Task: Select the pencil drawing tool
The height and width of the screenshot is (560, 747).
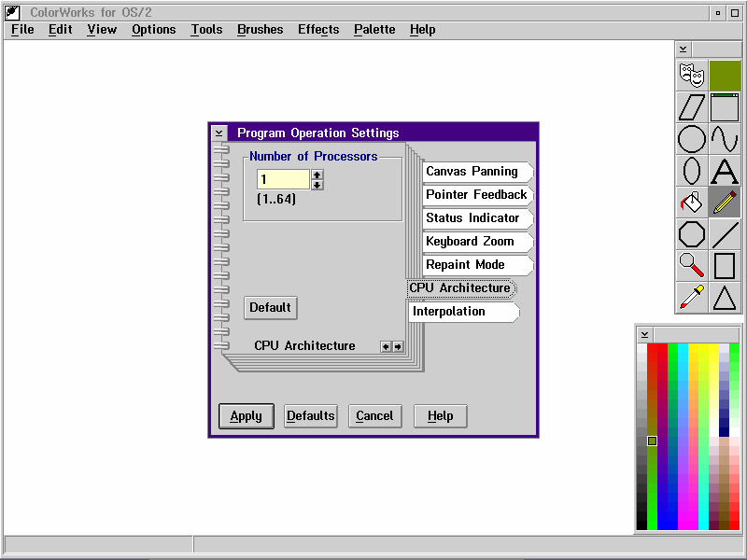Action: [x=725, y=203]
